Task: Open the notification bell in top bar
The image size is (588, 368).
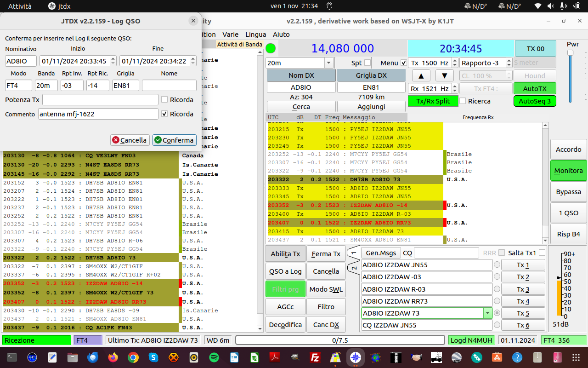Action: point(329,6)
